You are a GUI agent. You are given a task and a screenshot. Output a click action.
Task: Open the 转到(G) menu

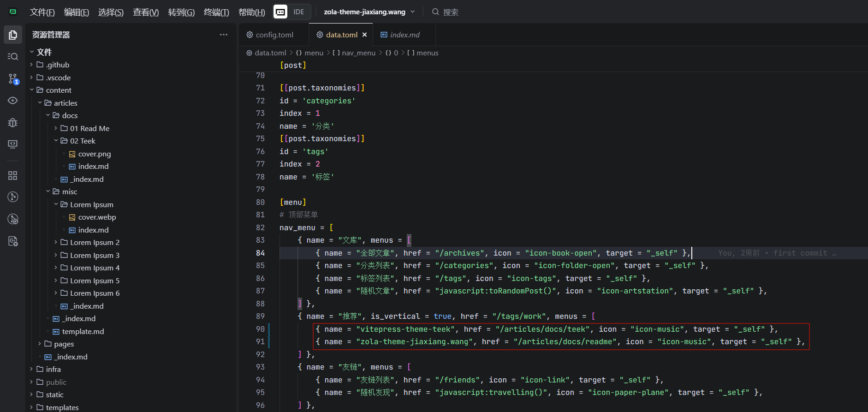point(181,12)
